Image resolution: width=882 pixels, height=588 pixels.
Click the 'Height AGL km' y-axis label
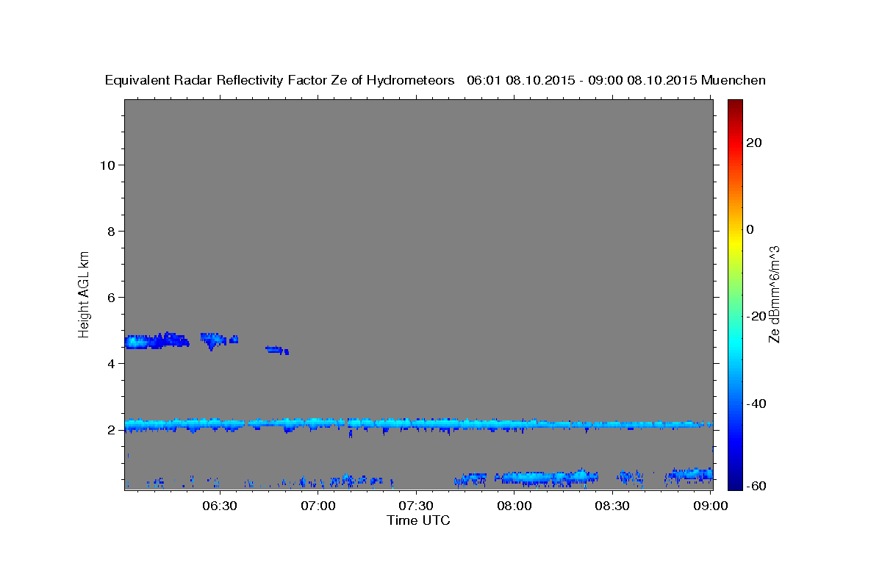pos(84,293)
